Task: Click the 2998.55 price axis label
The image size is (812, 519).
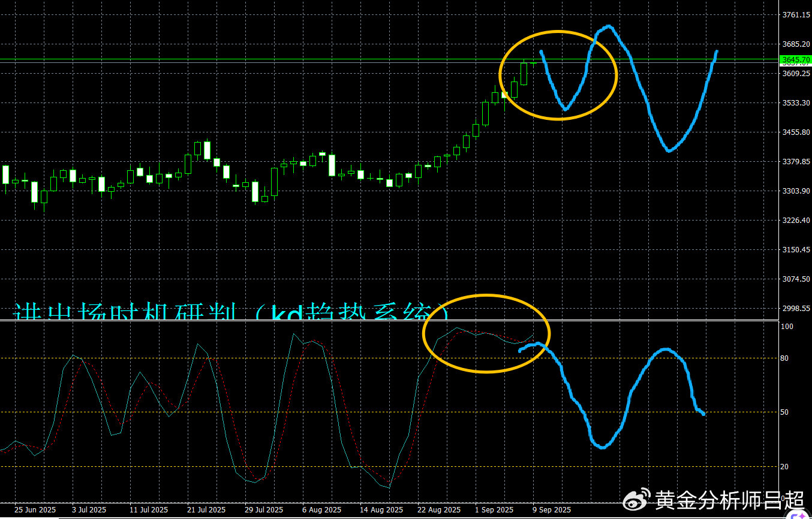Action: pos(796,309)
